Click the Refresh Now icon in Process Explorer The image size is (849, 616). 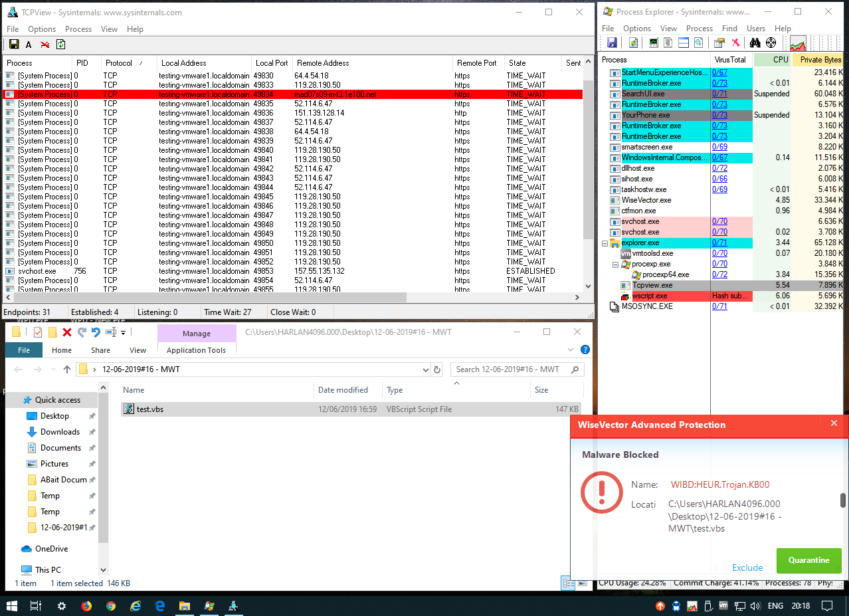point(633,43)
